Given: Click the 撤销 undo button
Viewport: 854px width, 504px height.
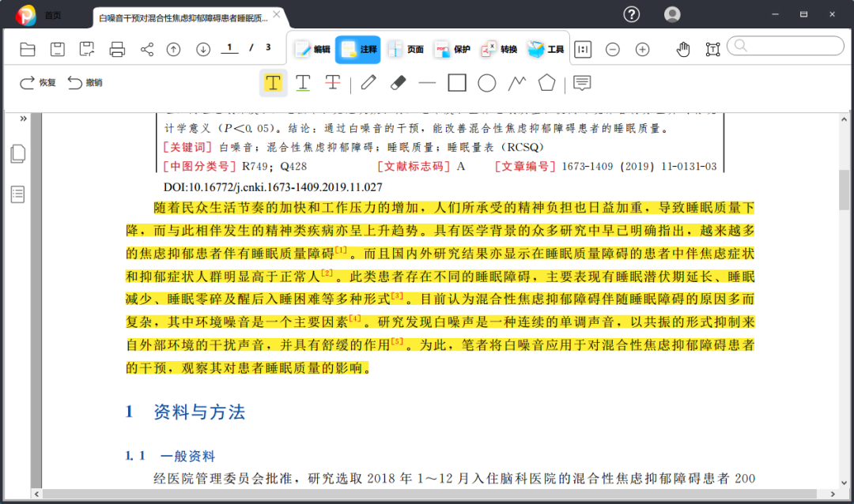Looking at the screenshot, I should tap(85, 83).
